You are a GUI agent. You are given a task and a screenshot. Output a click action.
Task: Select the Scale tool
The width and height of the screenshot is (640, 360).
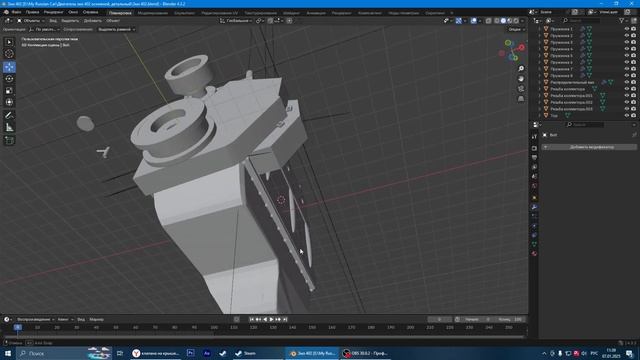point(9,91)
